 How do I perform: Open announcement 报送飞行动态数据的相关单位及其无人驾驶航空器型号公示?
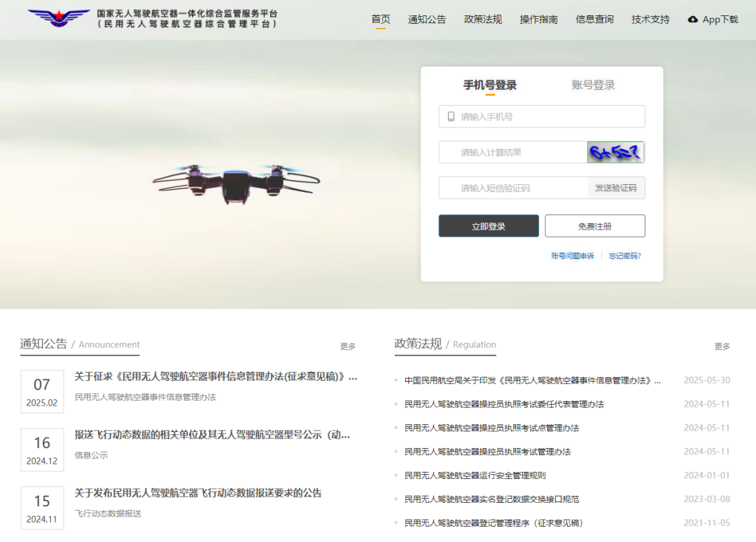click(x=212, y=435)
